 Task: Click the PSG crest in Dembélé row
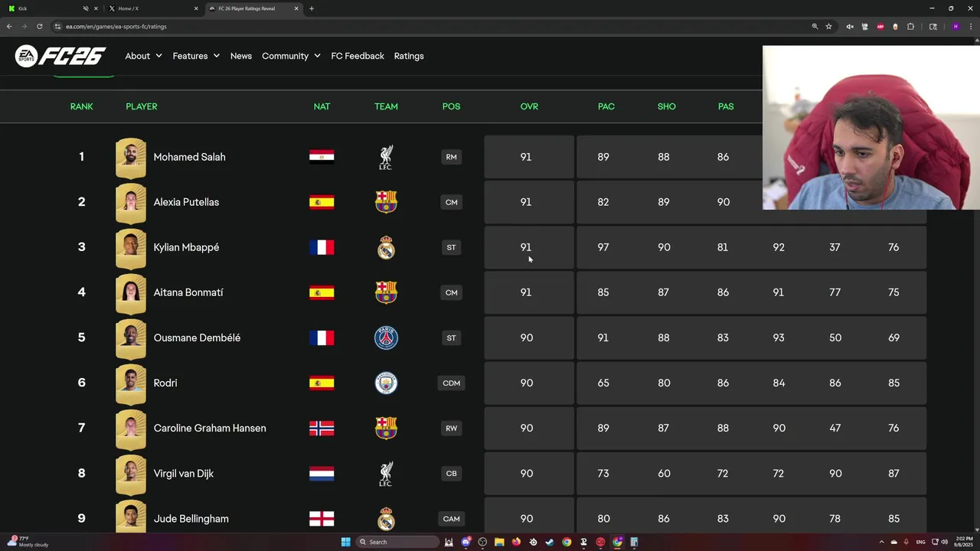tap(386, 337)
